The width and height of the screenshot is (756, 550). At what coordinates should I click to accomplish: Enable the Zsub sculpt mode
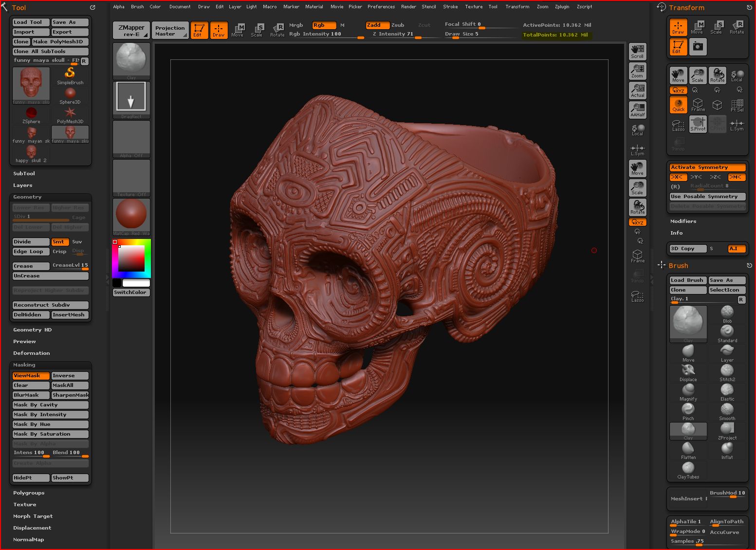(x=398, y=25)
